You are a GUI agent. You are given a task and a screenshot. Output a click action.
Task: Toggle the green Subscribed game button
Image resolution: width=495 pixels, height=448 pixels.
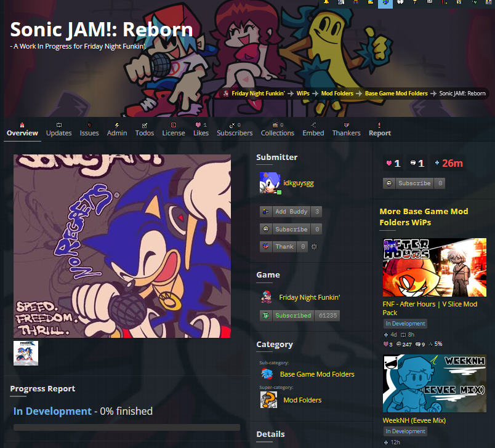point(300,316)
